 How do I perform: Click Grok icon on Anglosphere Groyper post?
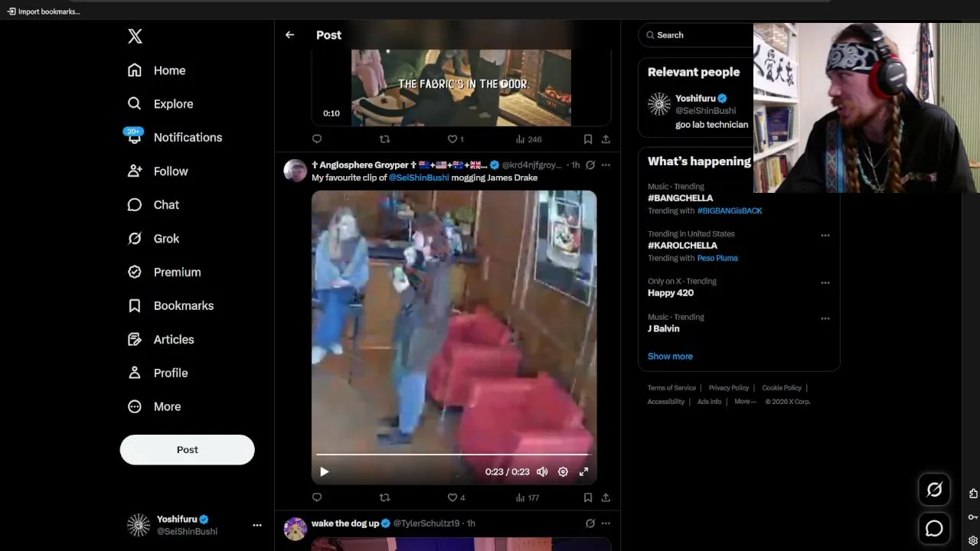click(x=590, y=165)
